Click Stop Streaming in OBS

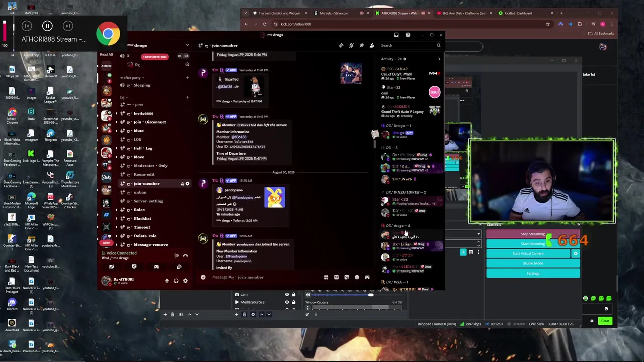(x=533, y=234)
